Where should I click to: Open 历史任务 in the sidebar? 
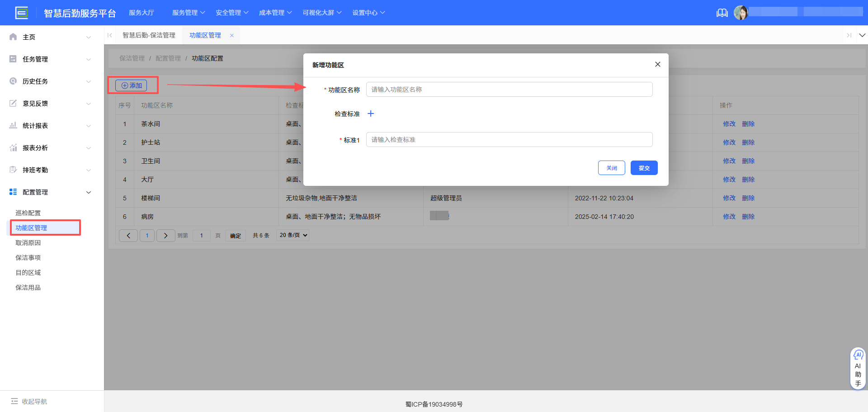point(35,81)
